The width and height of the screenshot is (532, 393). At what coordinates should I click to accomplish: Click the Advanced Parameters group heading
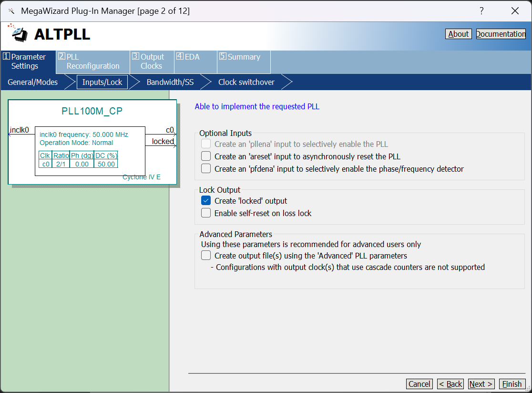236,234
